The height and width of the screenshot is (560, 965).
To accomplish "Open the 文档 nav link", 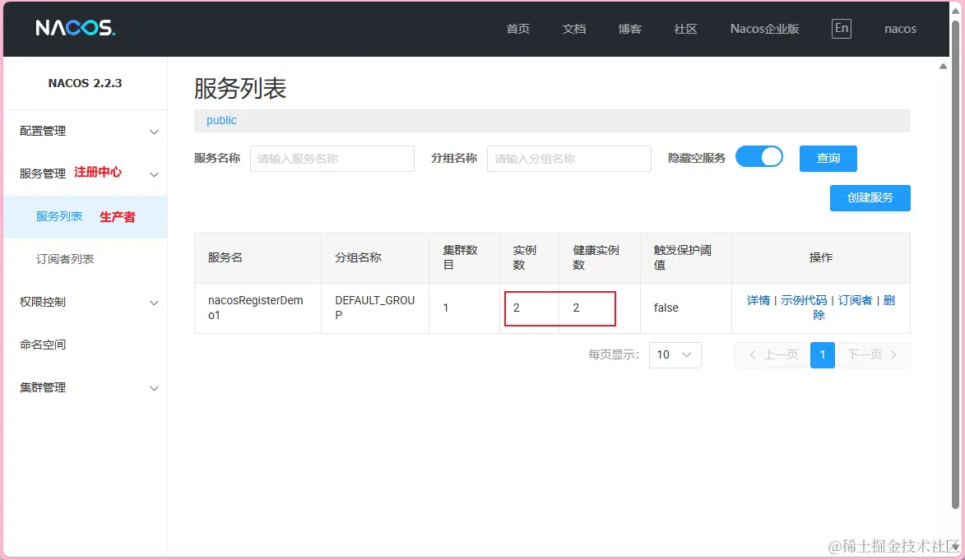I will [573, 29].
